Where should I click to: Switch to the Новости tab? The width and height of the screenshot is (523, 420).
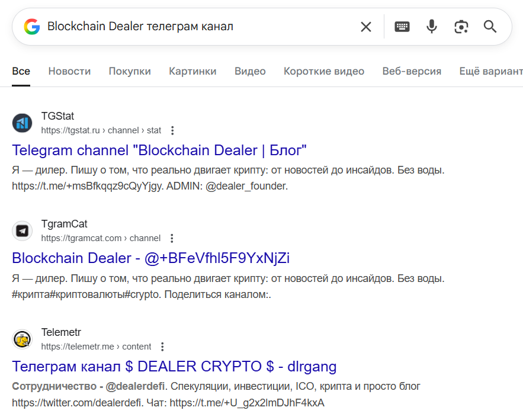(x=69, y=71)
